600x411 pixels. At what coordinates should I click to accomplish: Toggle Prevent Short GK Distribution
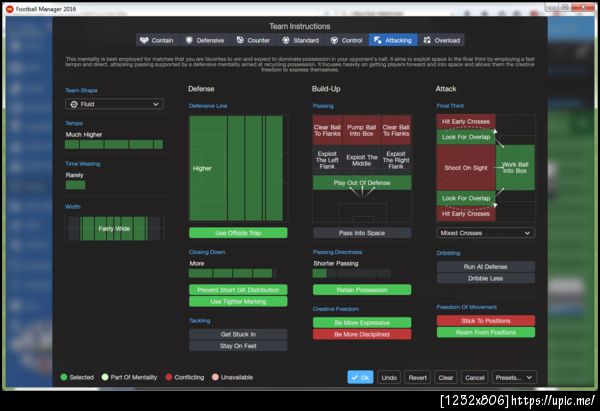pyautogui.click(x=238, y=290)
